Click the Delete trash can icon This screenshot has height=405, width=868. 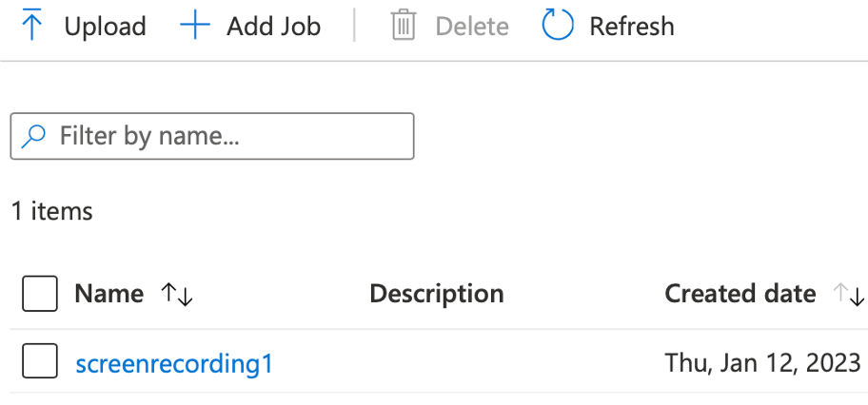(x=404, y=25)
